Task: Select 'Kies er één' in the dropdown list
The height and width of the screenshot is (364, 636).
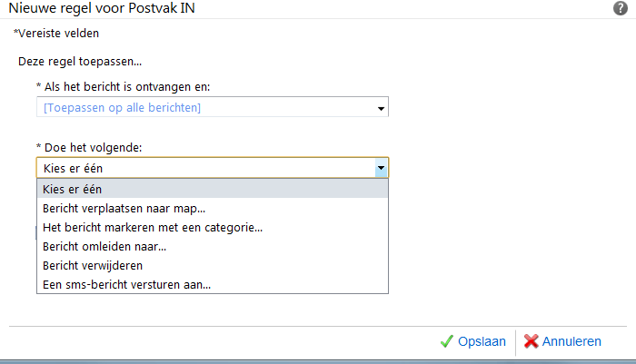Action: (73, 189)
